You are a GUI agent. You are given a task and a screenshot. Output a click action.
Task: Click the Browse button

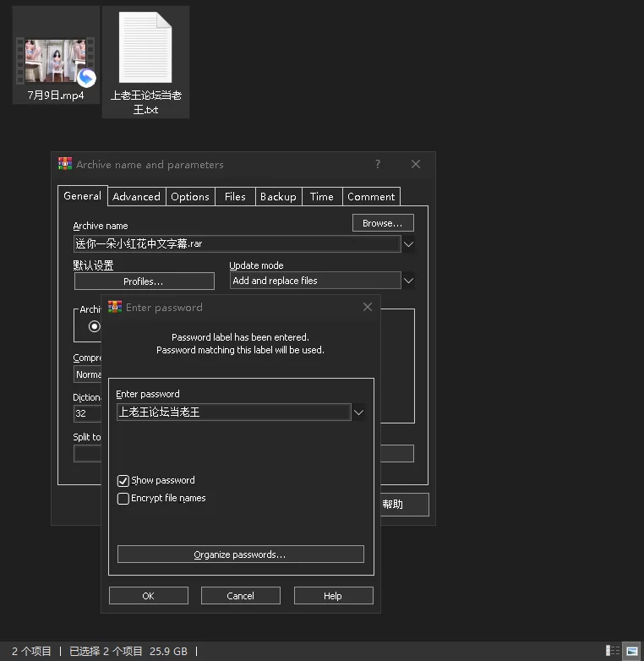click(383, 223)
